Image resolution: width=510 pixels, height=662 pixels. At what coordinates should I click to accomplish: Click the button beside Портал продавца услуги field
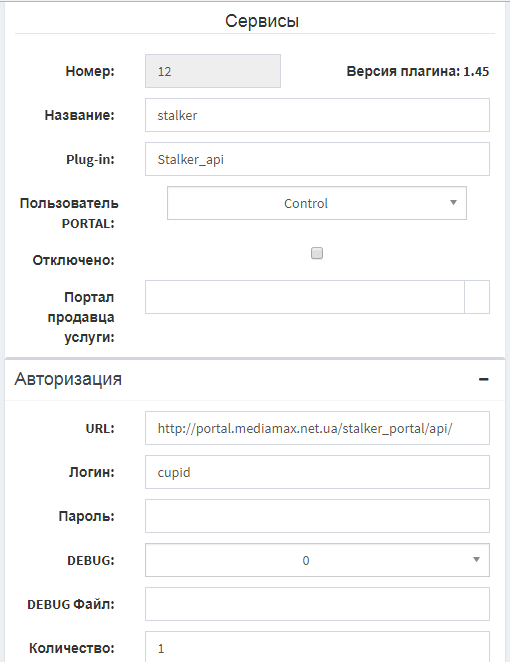click(477, 297)
